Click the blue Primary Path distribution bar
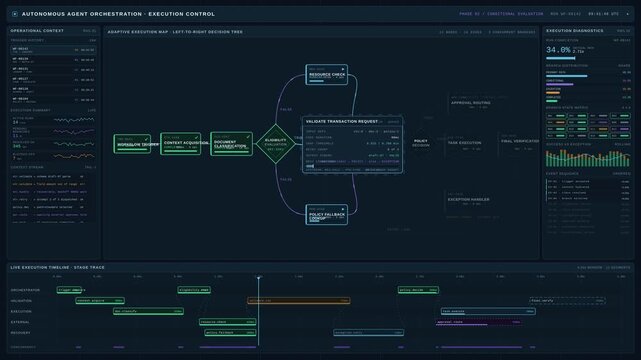Image resolution: width=641 pixels, height=360 pixels. (x=567, y=76)
